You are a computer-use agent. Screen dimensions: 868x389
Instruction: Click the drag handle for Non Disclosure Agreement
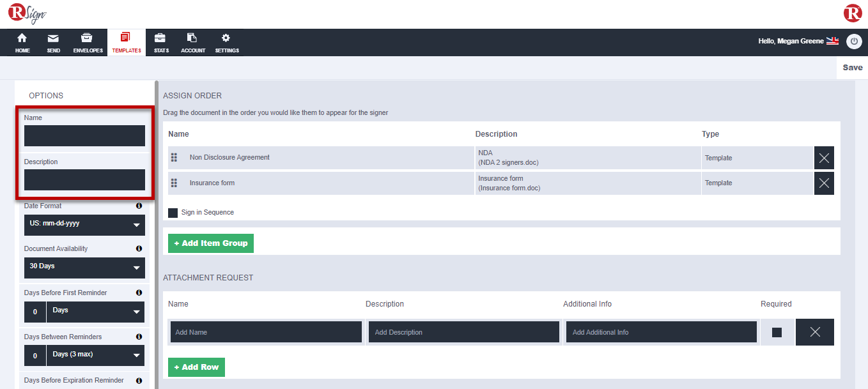point(174,157)
